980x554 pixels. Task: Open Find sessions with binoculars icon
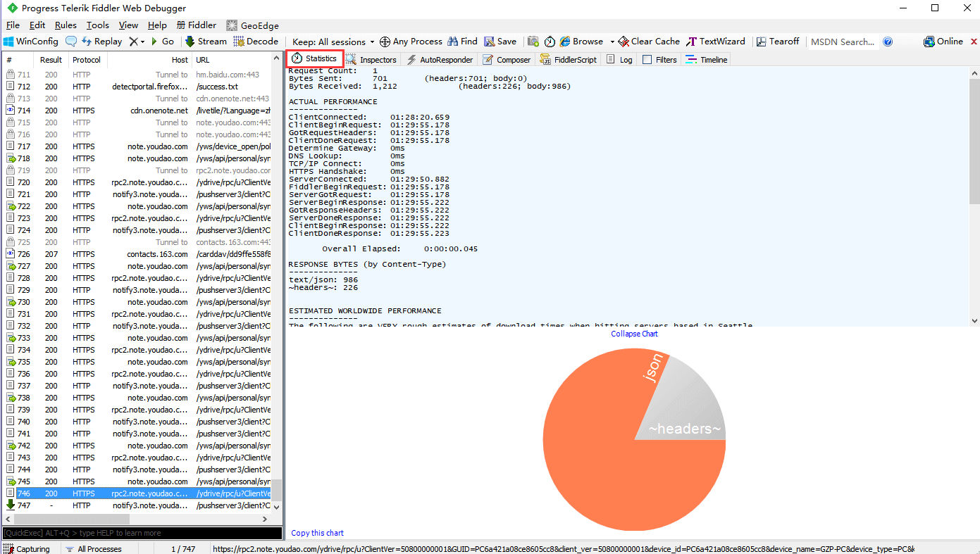[x=462, y=42]
